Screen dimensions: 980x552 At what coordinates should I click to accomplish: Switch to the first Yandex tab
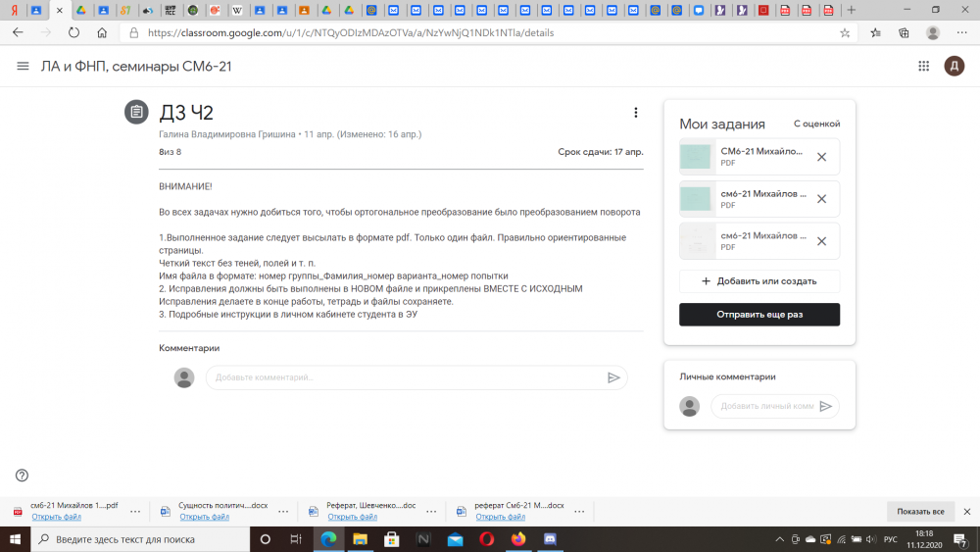(14, 10)
